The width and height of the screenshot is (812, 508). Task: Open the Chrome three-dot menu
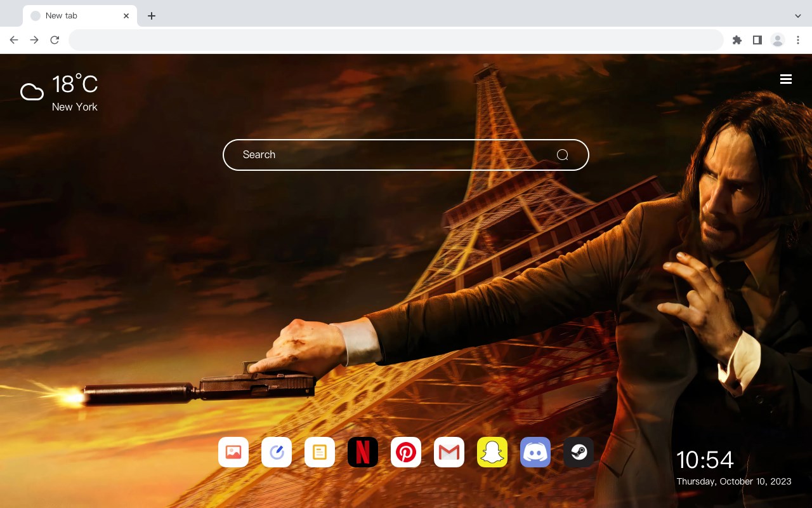point(797,40)
